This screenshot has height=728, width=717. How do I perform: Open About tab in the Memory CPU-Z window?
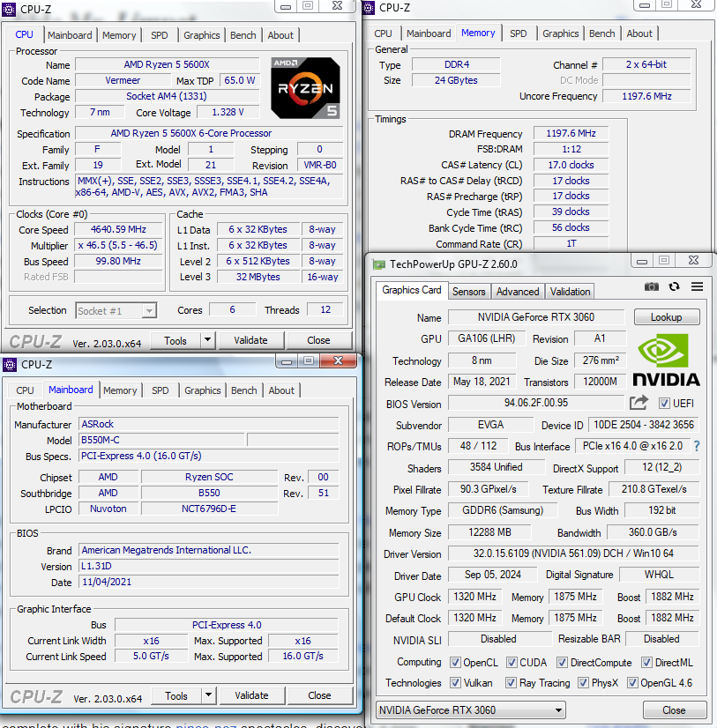coord(639,33)
